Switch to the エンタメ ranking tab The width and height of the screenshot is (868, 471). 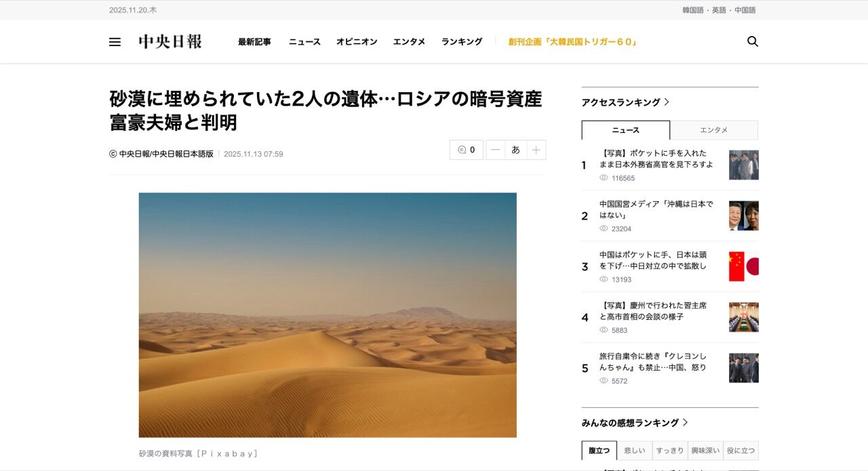point(714,130)
